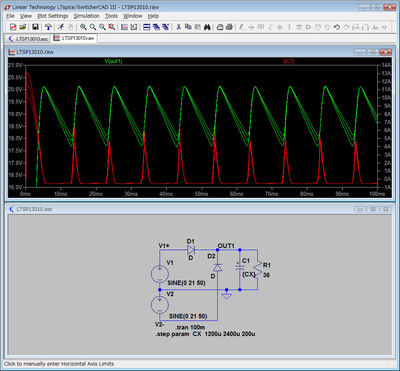400x371 pixels.
Task: Click the Close All Windows icon
Action: click(165, 27)
